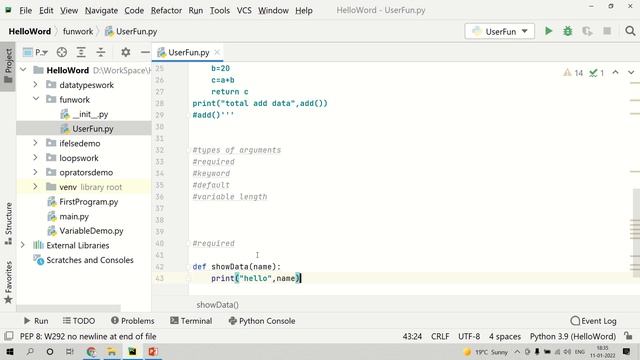Click the Python 3.9 (HelloWord) interpreter selector

pos(573,336)
